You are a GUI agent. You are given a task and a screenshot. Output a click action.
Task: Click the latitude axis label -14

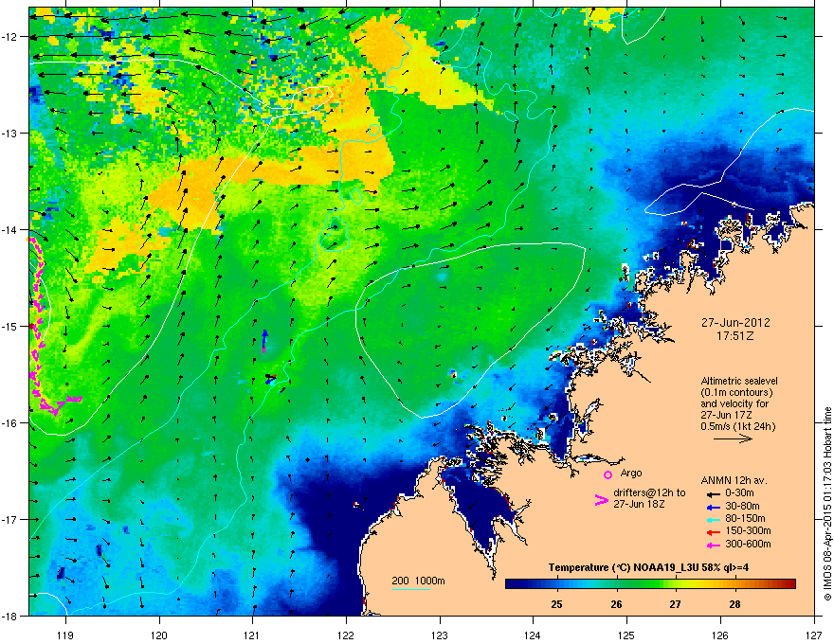(10, 230)
